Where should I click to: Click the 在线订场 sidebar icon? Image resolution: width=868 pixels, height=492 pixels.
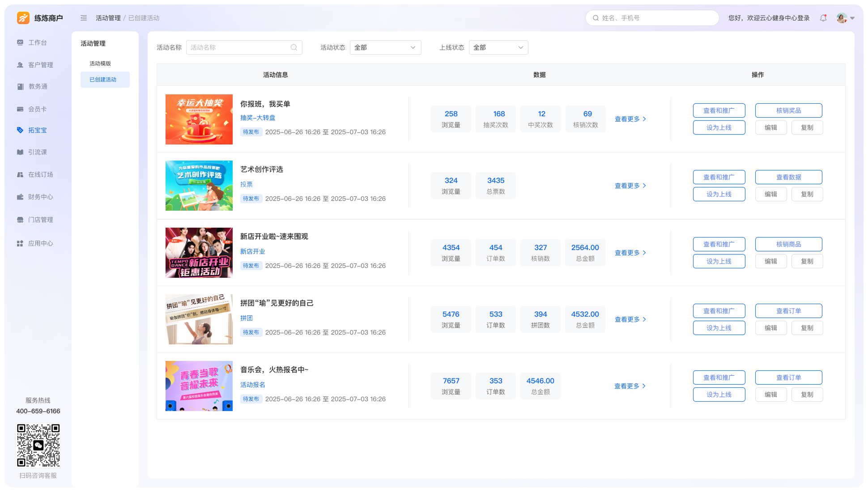point(20,174)
